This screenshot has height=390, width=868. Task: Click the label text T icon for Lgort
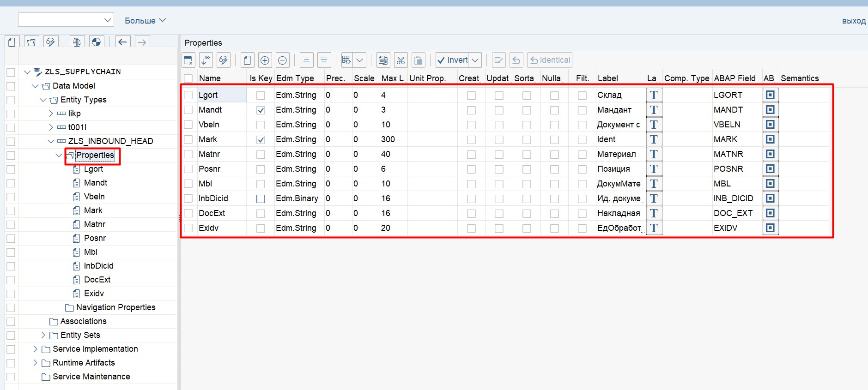click(654, 95)
